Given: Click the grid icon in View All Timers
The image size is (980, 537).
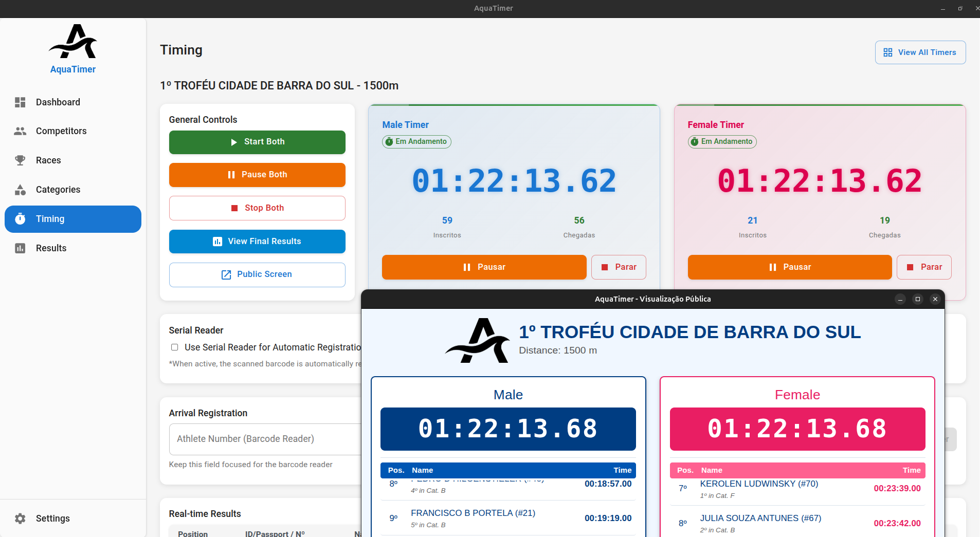Looking at the screenshot, I should point(887,52).
